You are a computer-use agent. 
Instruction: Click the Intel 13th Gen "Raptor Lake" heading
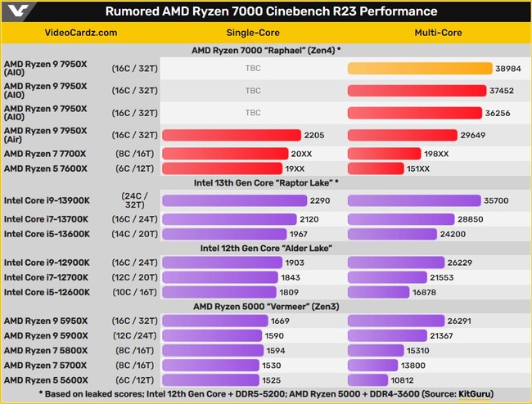pos(266,182)
